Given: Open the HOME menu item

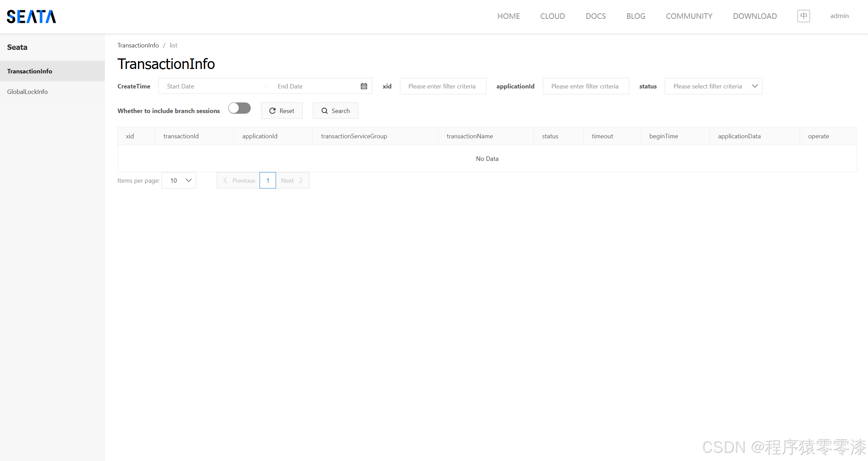Looking at the screenshot, I should point(508,15).
